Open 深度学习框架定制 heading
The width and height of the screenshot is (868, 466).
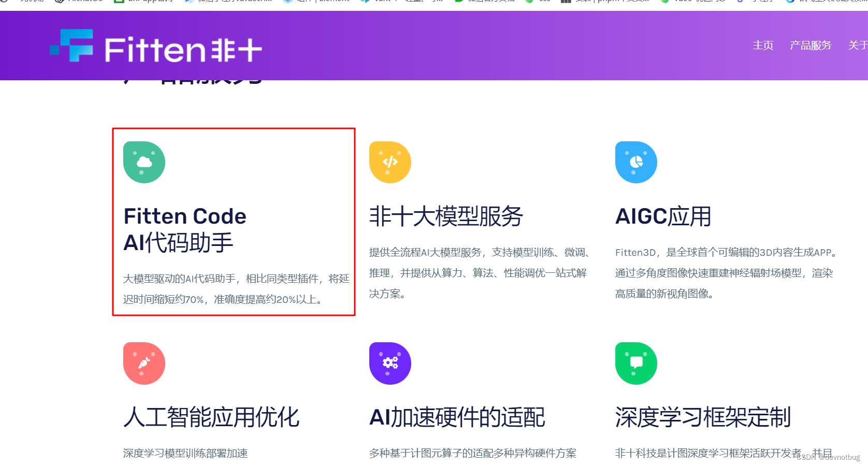pyautogui.click(x=703, y=417)
